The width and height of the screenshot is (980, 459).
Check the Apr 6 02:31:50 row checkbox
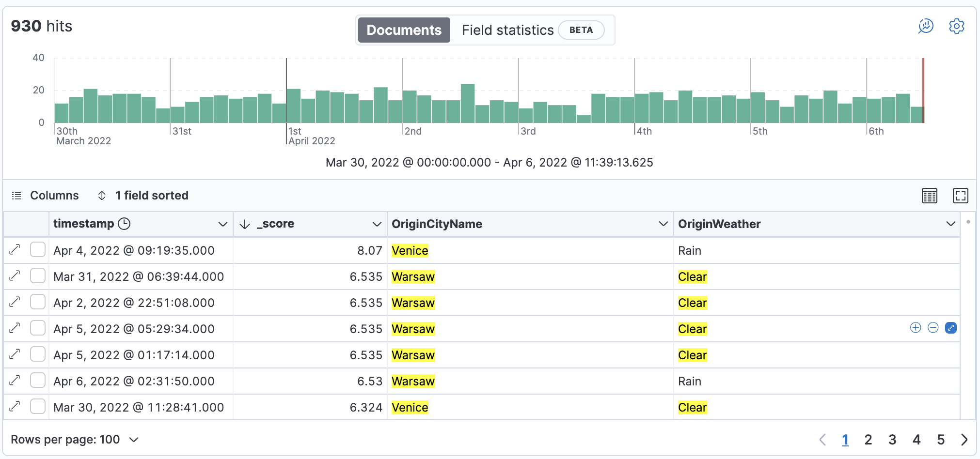point(38,381)
